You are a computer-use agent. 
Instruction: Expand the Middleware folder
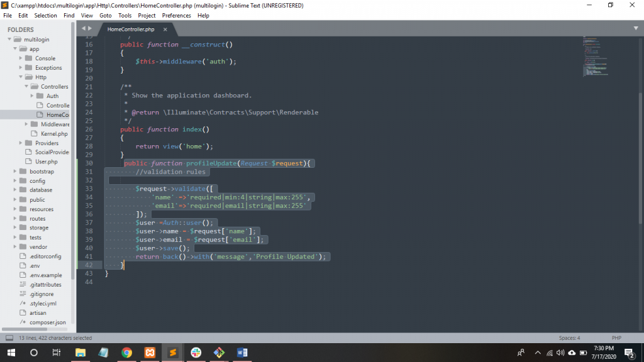26,124
